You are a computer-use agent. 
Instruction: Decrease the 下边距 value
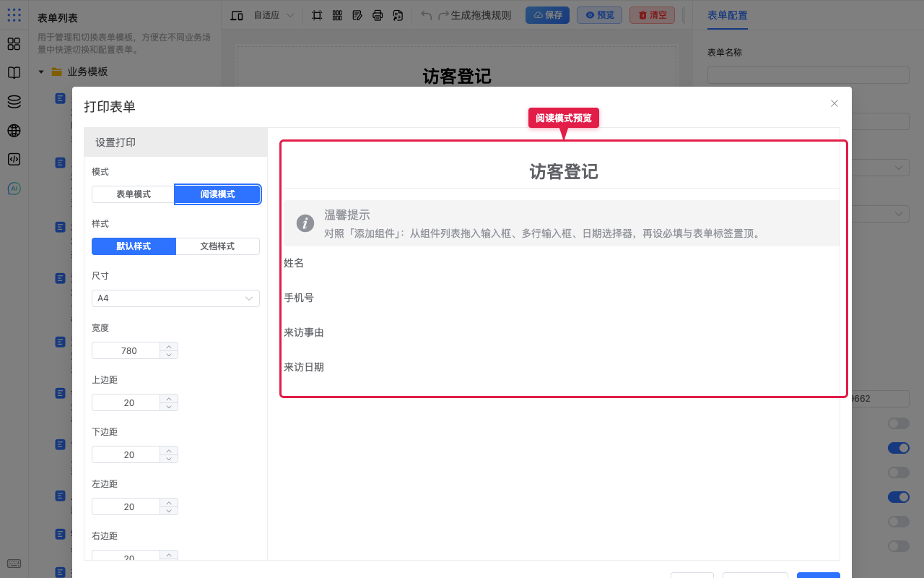[x=169, y=459]
